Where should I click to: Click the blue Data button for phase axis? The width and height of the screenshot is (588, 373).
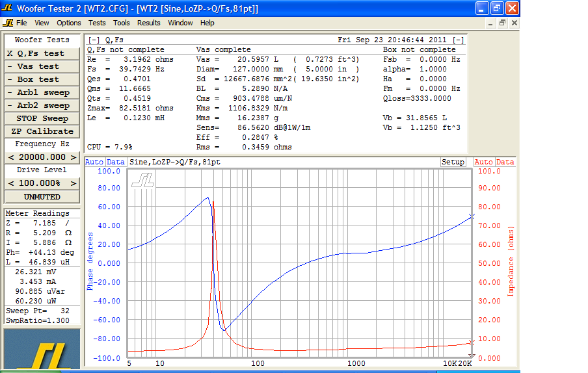click(116, 162)
